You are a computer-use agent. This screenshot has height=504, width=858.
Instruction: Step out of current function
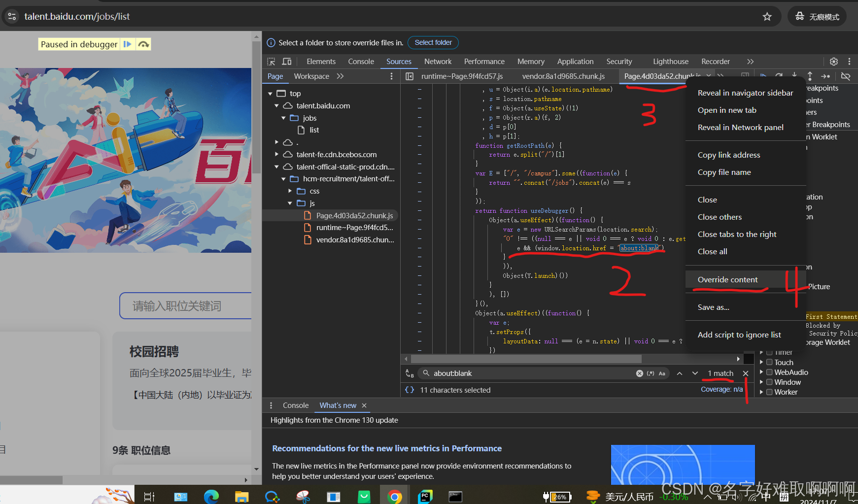(810, 76)
